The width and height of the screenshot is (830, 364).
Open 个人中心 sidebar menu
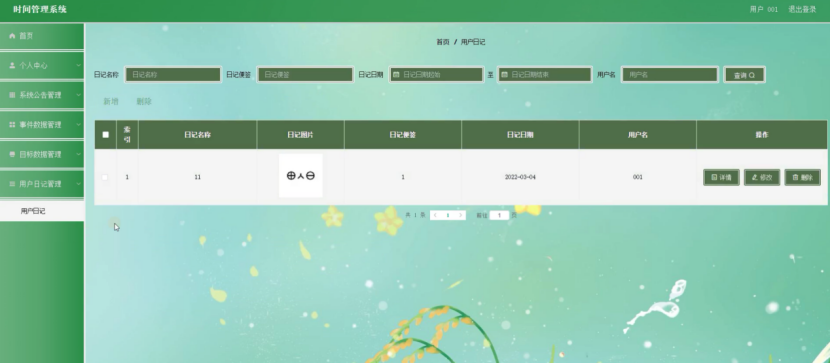pyautogui.click(x=42, y=66)
